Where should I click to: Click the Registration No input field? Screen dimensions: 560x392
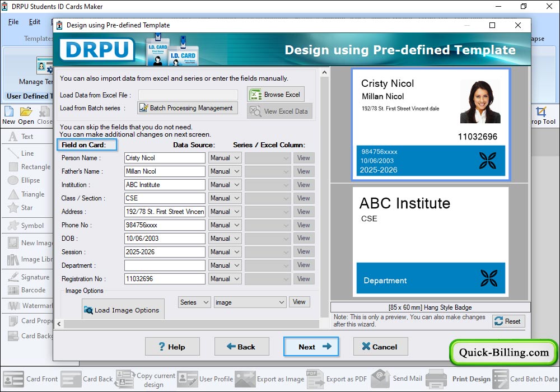coord(165,279)
